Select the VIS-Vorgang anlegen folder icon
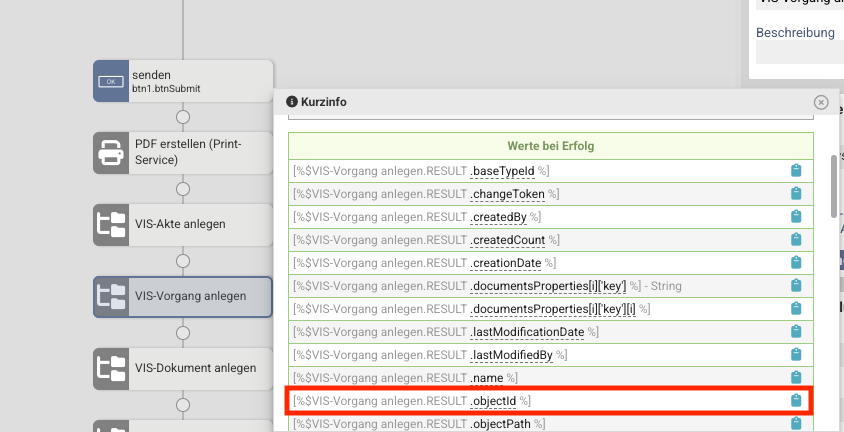The image size is (844, 432). 111,297
